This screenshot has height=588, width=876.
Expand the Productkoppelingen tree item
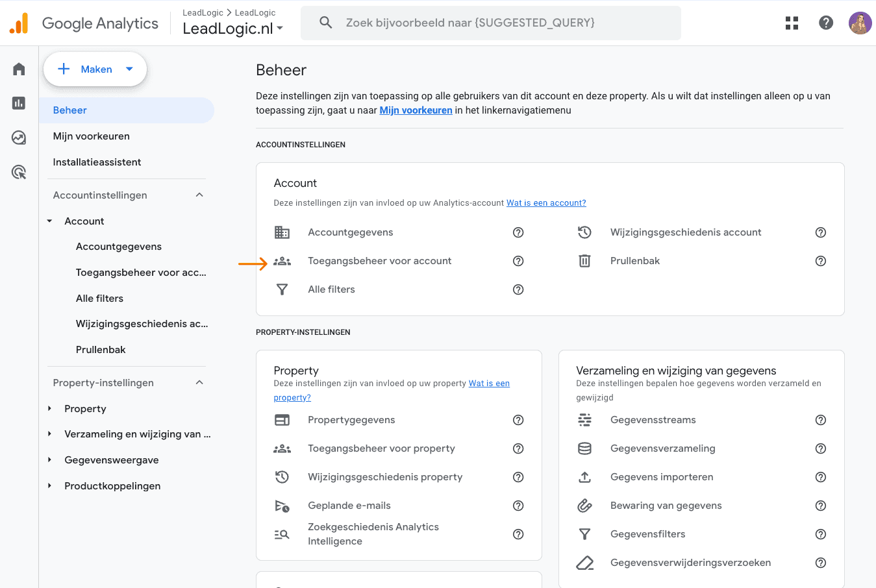[50, 486]
